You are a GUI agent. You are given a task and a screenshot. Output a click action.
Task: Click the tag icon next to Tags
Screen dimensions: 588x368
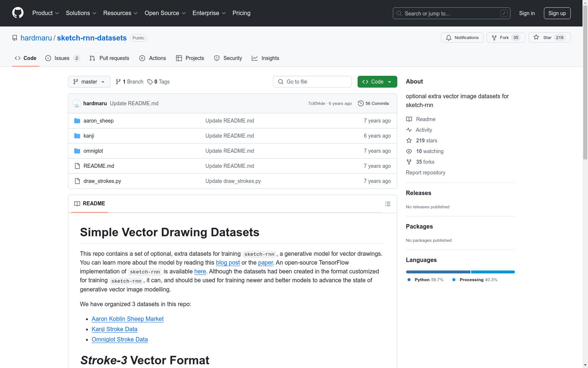tap(150, 82)
